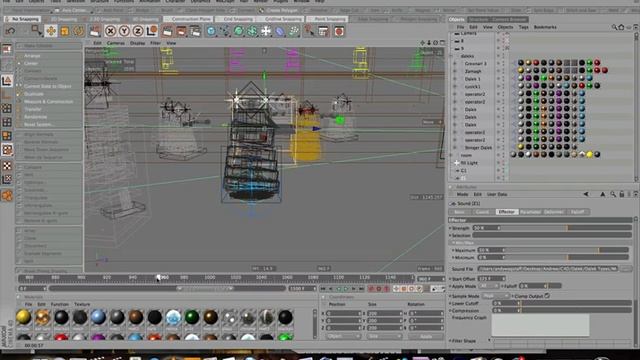This screenshot has height=360, width=640.
Task: Click the coordinate system icon
Action: pyautogui.click(x=152, y=31)
